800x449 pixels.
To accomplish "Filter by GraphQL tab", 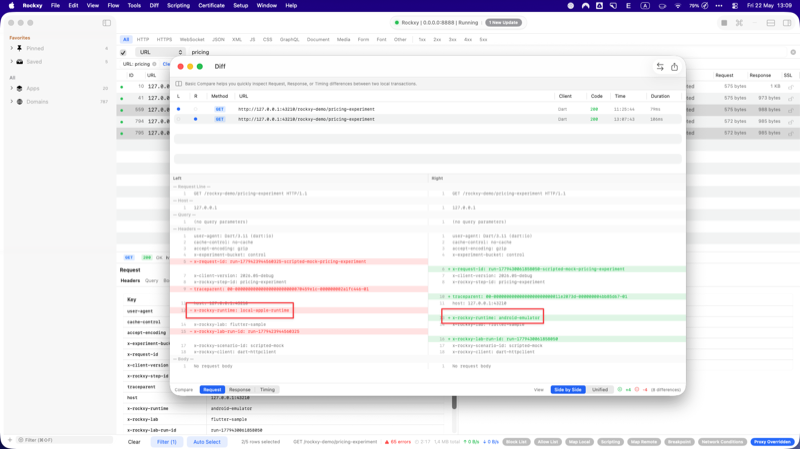I will pyautogui.click(x=289, y=39).
